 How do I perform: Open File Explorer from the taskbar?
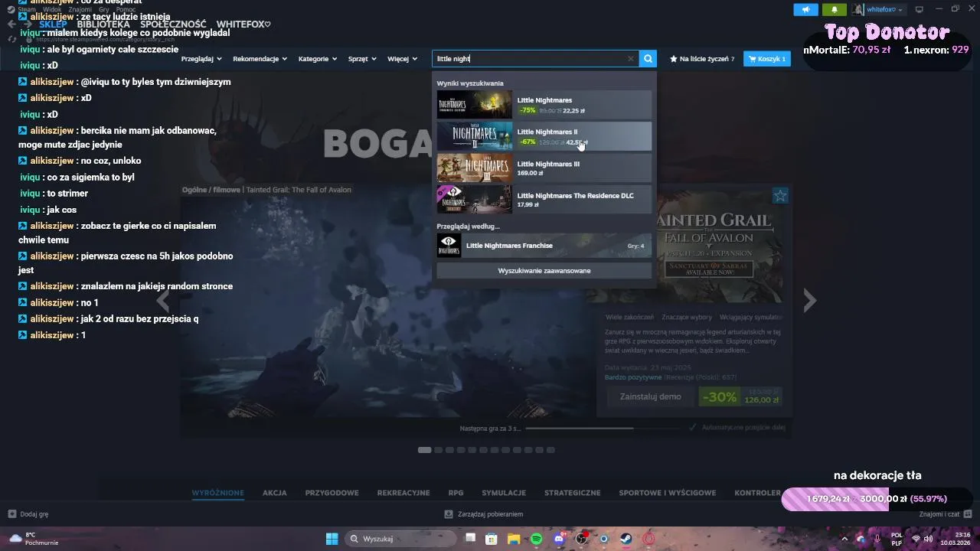pyautogui.click(x=514, y=539)
